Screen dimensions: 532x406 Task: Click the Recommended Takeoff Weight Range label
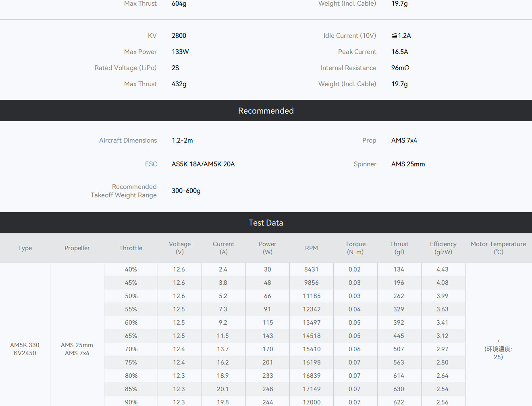pyautogui.click(x=123, y=191)
